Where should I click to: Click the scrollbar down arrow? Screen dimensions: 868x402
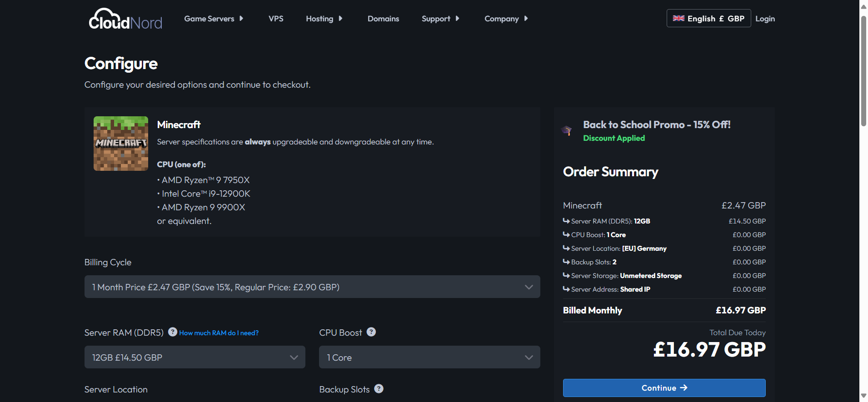[x=863, y=396]
